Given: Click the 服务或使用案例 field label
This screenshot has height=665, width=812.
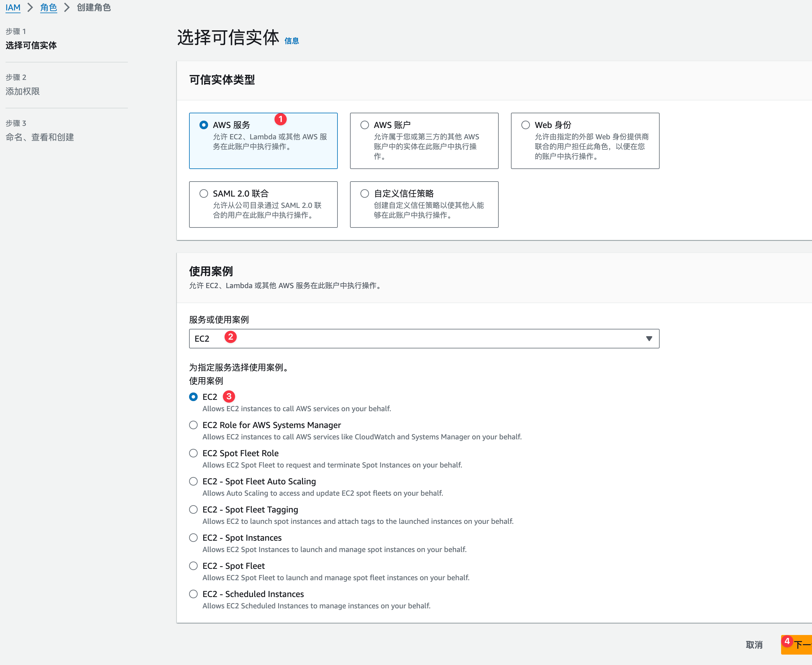Looking at the screenshot, I should [x=219, y=320].
